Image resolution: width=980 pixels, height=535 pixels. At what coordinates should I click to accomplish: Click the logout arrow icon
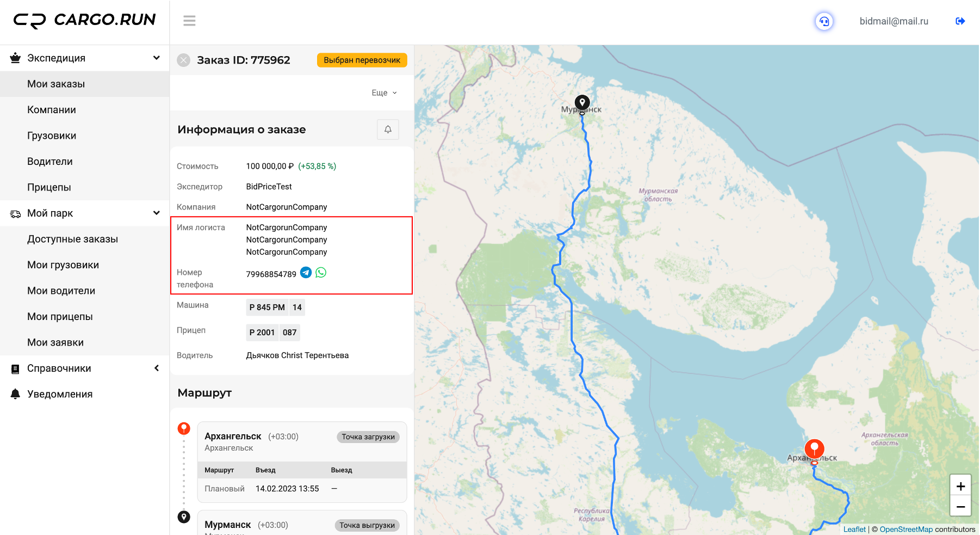(x=960, y=21)
